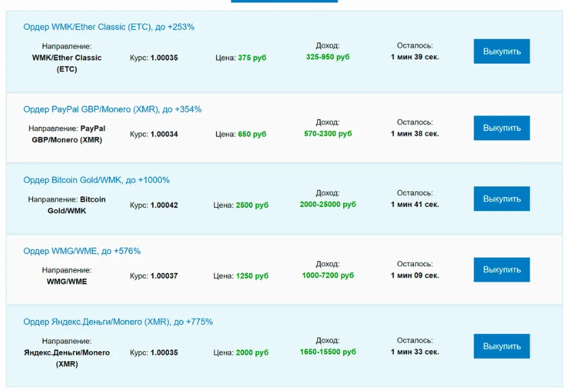574x392 pixels.
Task: Click Выкупить for WMG/WME order
Action: pyautogui.click(x=501, y=270)
